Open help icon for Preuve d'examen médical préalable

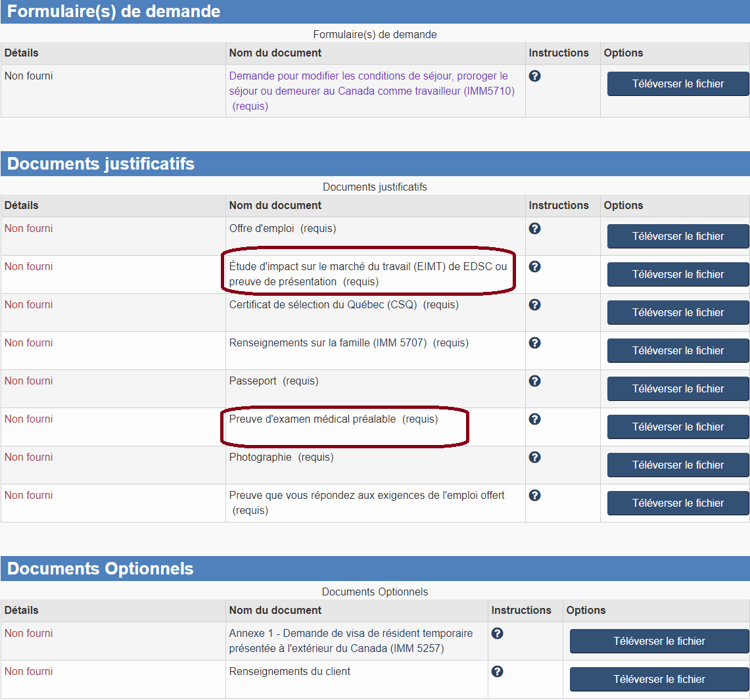[x=535, y=419]
